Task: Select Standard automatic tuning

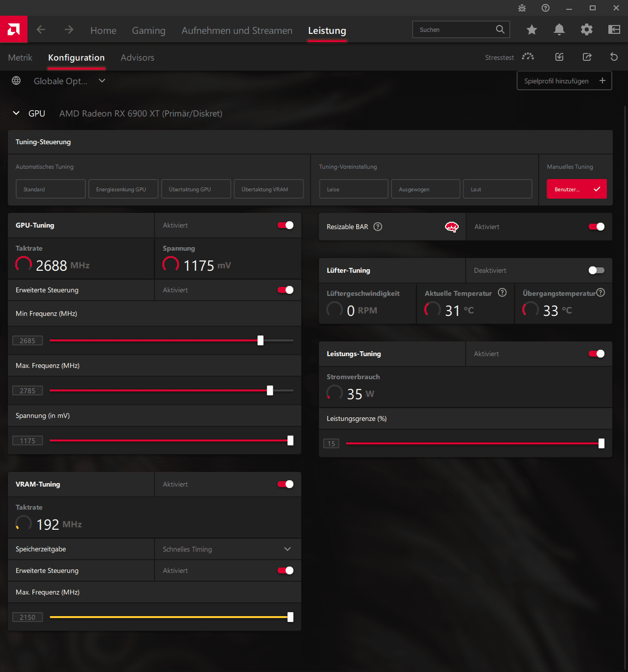Action: click(x=51, y=189)
